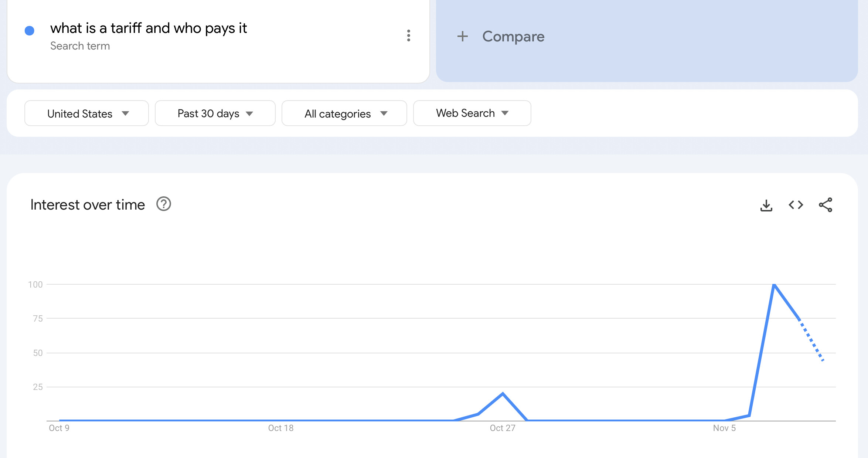The image size is (868, 458).
Task: Click the 'Oct 18' axis label
Action: (x=281, y=428)
